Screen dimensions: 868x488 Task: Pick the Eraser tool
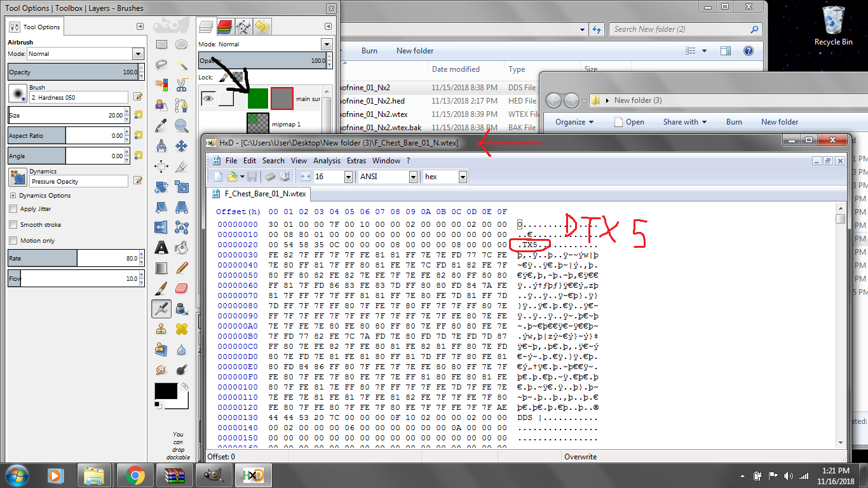tap(182, 288)
